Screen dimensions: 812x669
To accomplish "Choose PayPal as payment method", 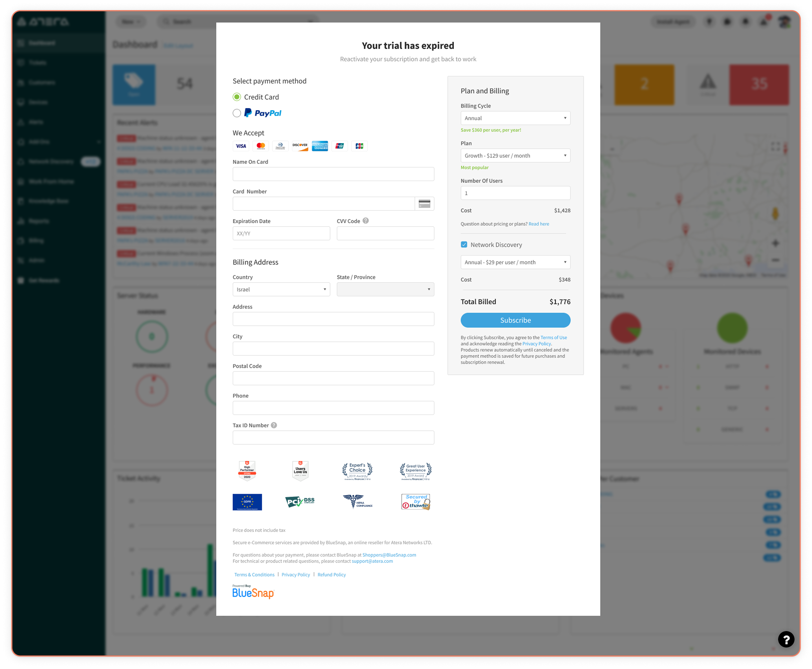I will [237, 113].
